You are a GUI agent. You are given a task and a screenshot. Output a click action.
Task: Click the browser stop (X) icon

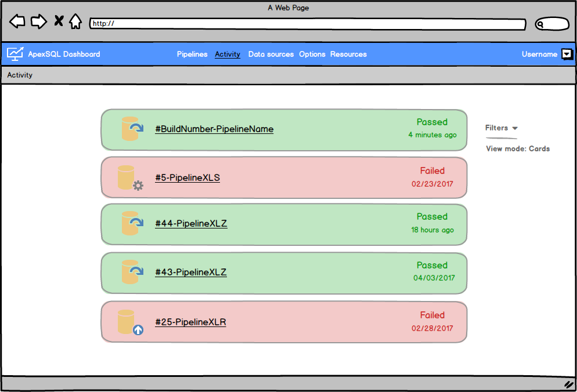point(58,20)
